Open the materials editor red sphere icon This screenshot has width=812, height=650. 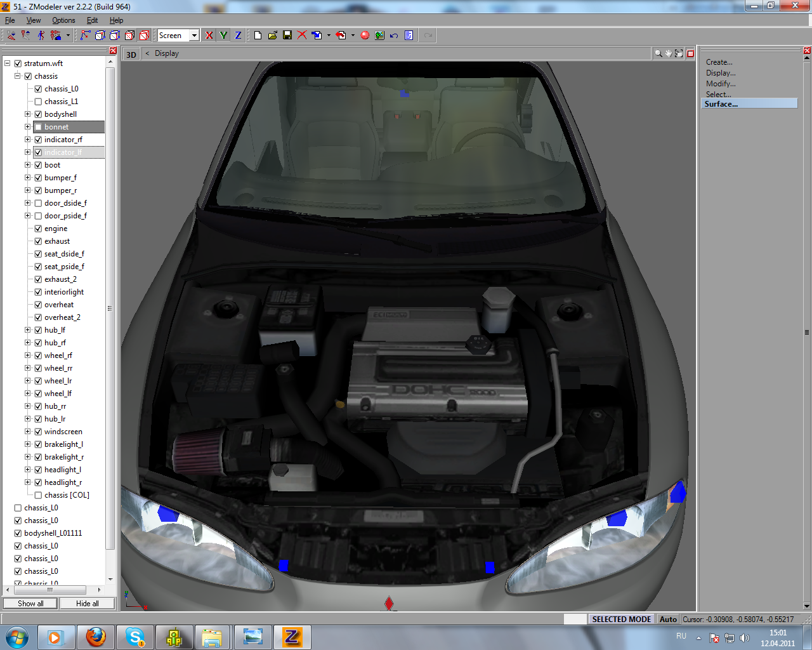click(365, 36)
